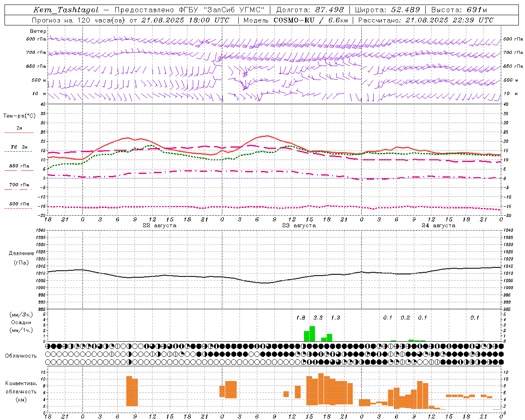Click the model name COSMO-RU / 6.6км

[310, 20]
